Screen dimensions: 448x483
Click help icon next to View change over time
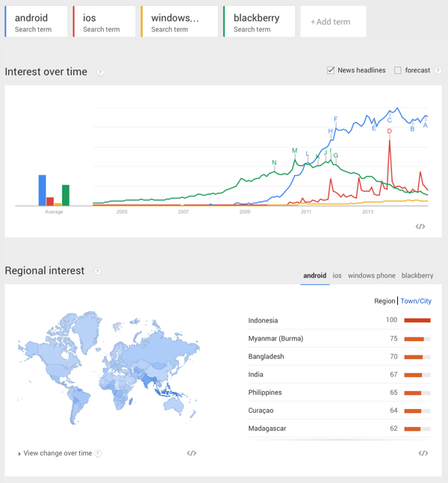(99, 453)
